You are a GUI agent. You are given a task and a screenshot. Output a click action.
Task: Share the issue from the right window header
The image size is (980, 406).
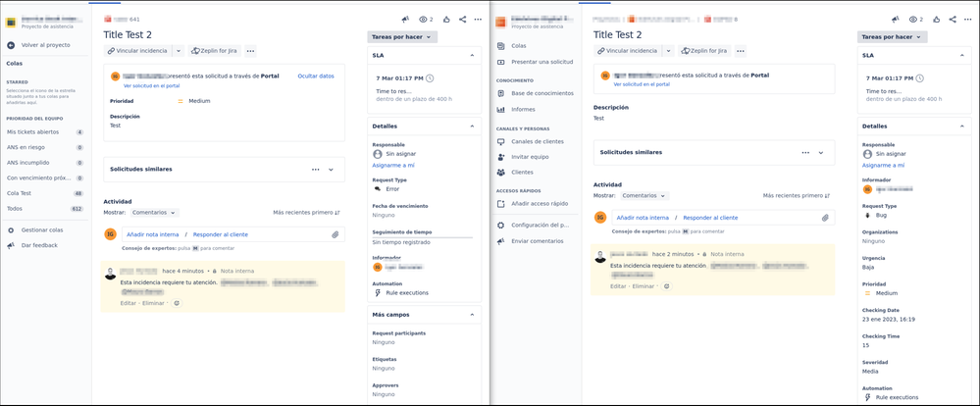[x=953, y=20]
